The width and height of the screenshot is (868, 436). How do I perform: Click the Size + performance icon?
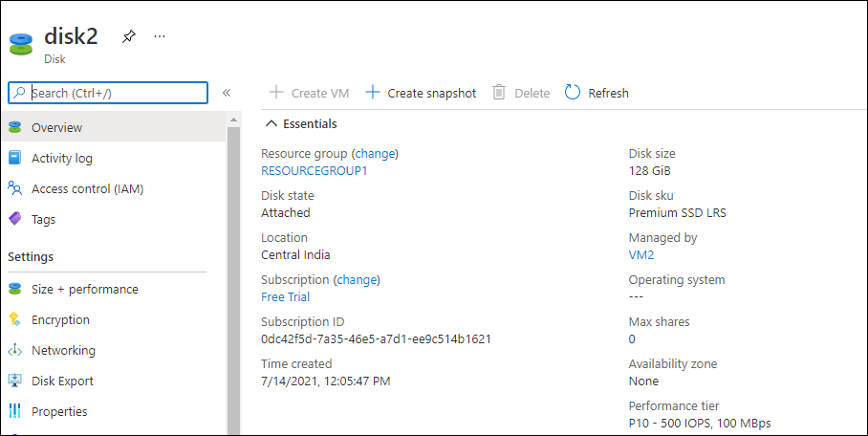coord(15,289)
